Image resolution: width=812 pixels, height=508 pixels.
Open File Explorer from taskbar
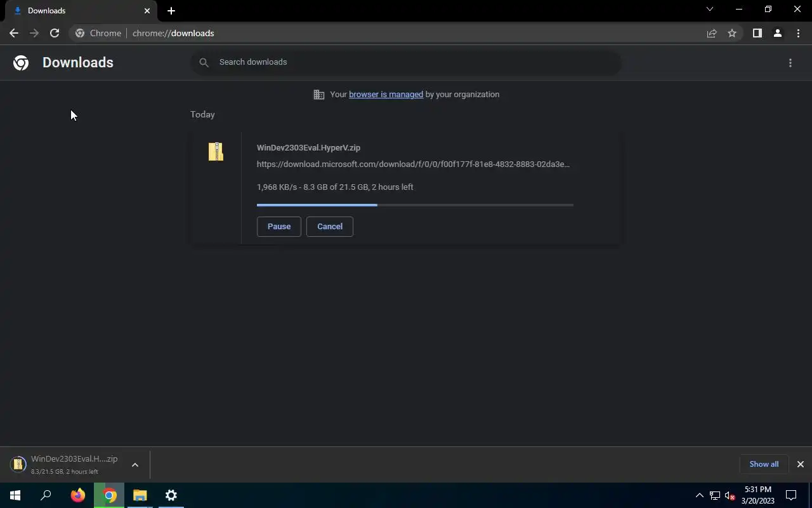[140, 495]
